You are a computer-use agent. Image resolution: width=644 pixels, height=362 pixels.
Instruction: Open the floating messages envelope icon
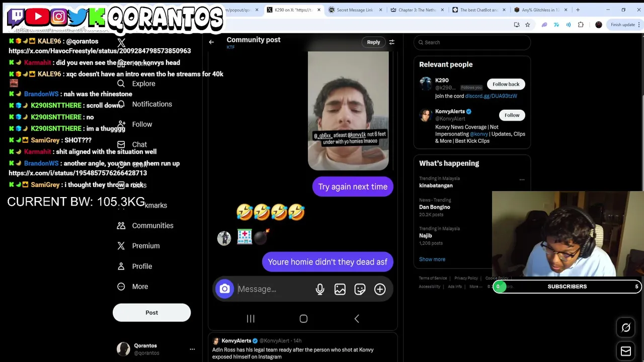click(626, 351)
